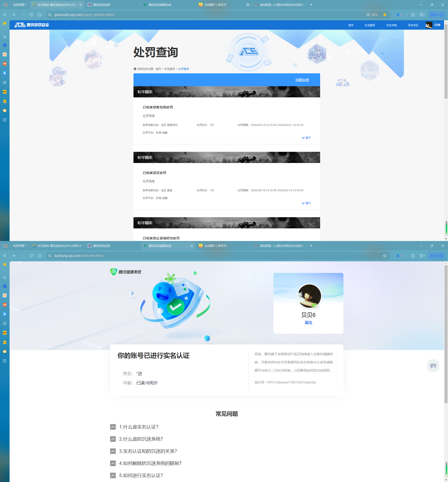The height and width of the screenshot is (482, 448).
Task: Click swap-arrows icon in top window sidebar
Action: (x=5, y=37)
